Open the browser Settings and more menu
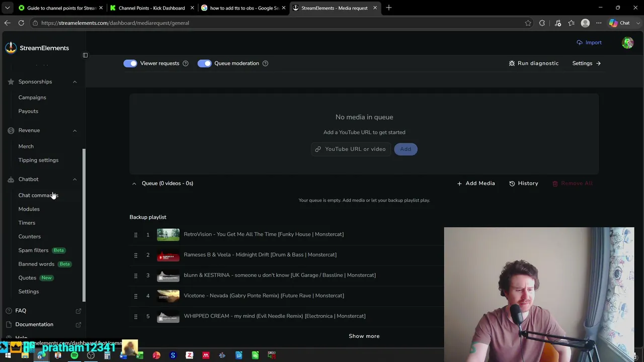The width and height of the screenshot is (644, 362). tap(599, 23)
